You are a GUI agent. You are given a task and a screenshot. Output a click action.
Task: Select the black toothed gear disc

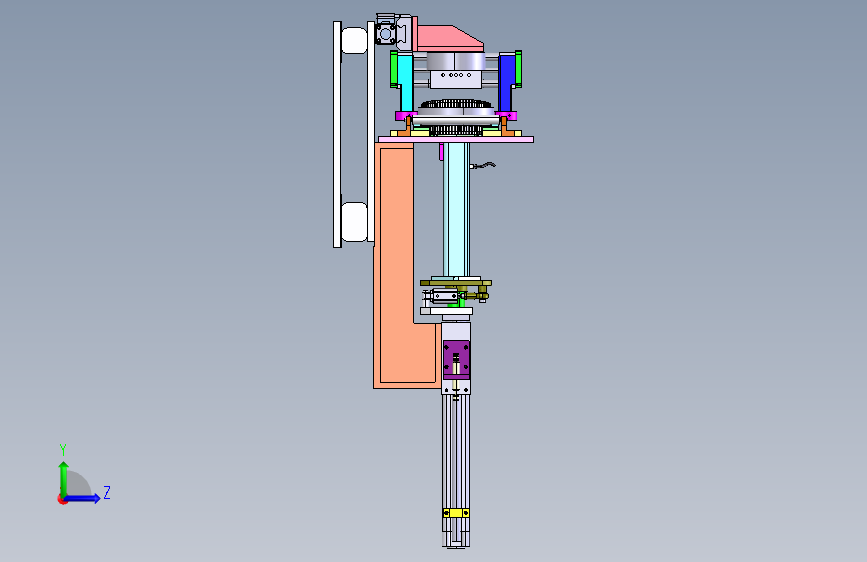click(456, 105)
